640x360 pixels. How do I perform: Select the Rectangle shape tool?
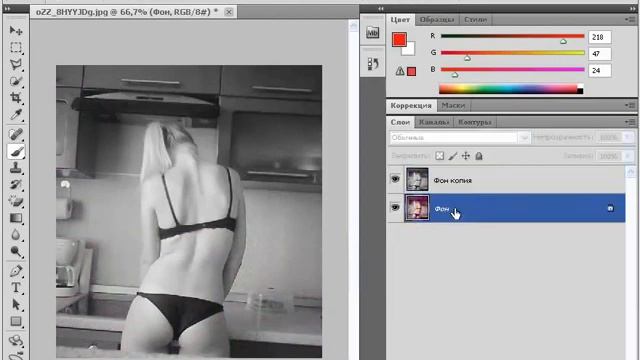[x=16, y=321]
